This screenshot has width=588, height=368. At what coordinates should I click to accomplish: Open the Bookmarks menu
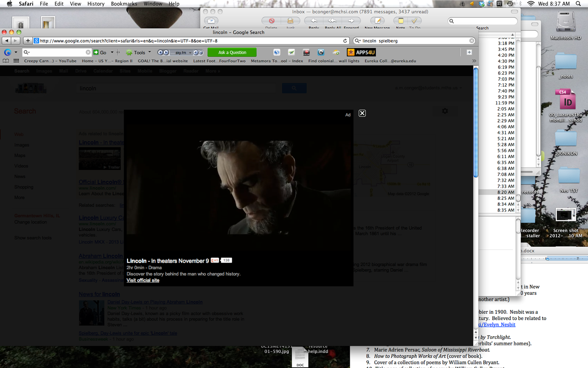[124, 4]
